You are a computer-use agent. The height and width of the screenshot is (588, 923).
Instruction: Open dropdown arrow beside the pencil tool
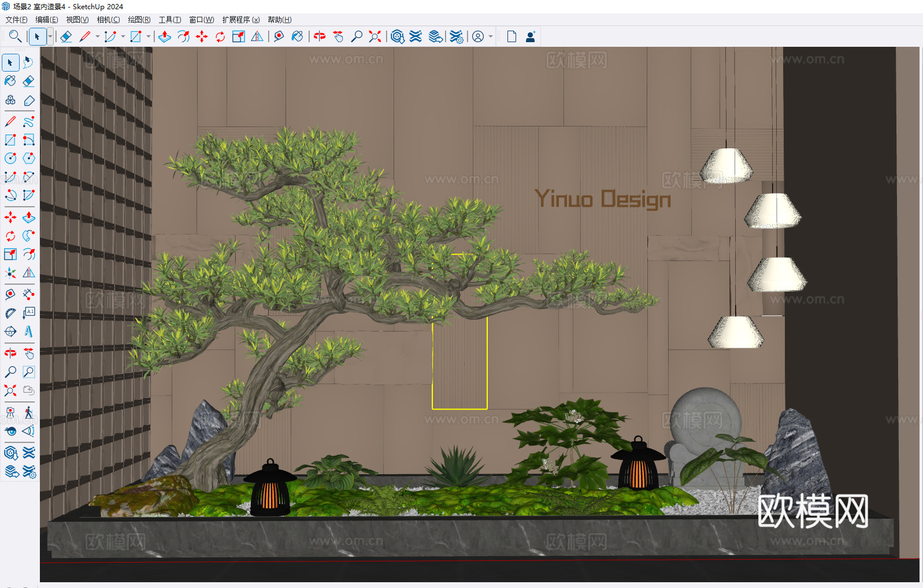point(97,36)
